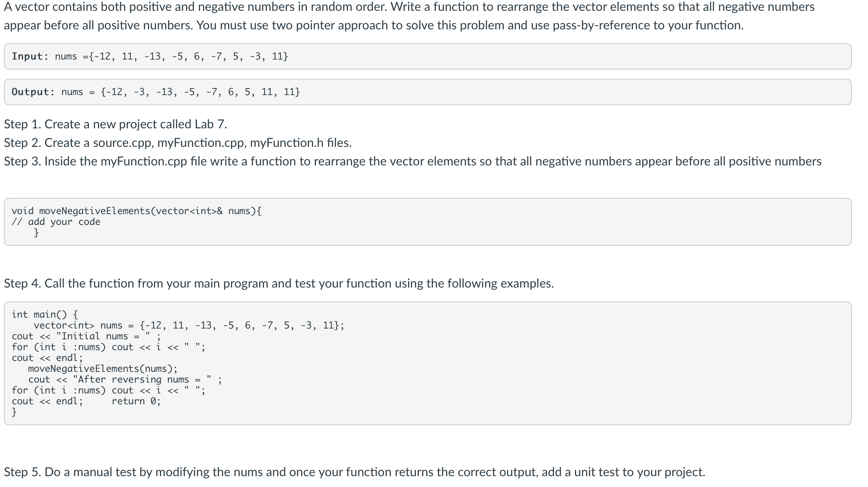Click the void moveNegativeElements function signature
This screenshot has width=868, height=487.
tap(137, 211)
